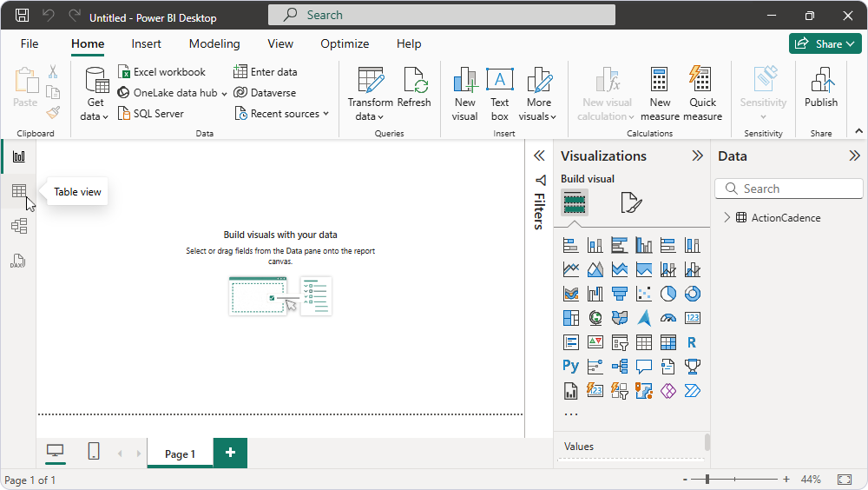The height and width of the screenshot is (490, 868).
Task: Select the Power Automate visual
Action: coord(693,391)
